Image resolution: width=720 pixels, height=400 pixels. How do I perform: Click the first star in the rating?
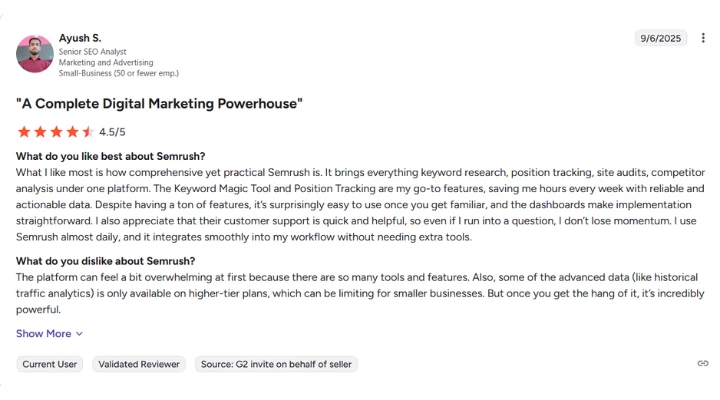(24, 131)
